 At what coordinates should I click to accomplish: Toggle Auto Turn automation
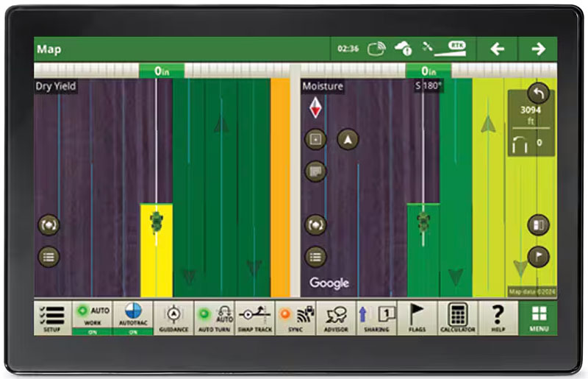(215, 317)
